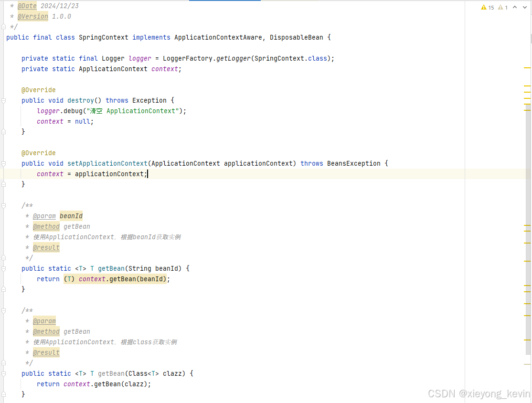Click the highlighted @method getBean tag
This screenshot has height=403, width=532.
tap(46, 226)
